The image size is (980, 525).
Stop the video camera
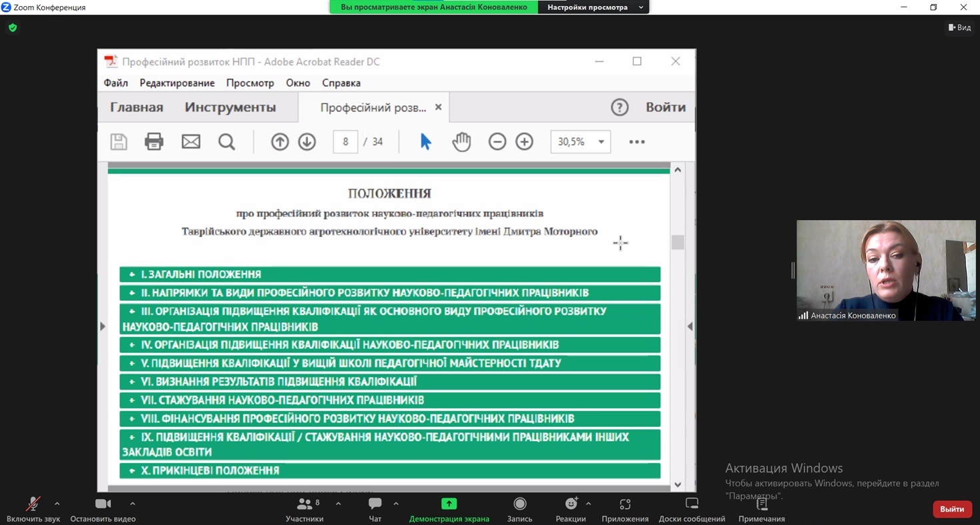tap(103, 504)
